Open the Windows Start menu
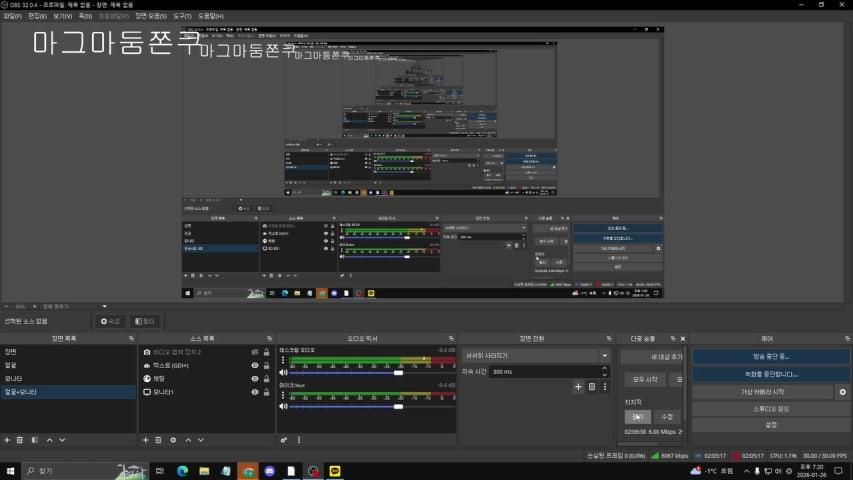 (x=10, y=471)
